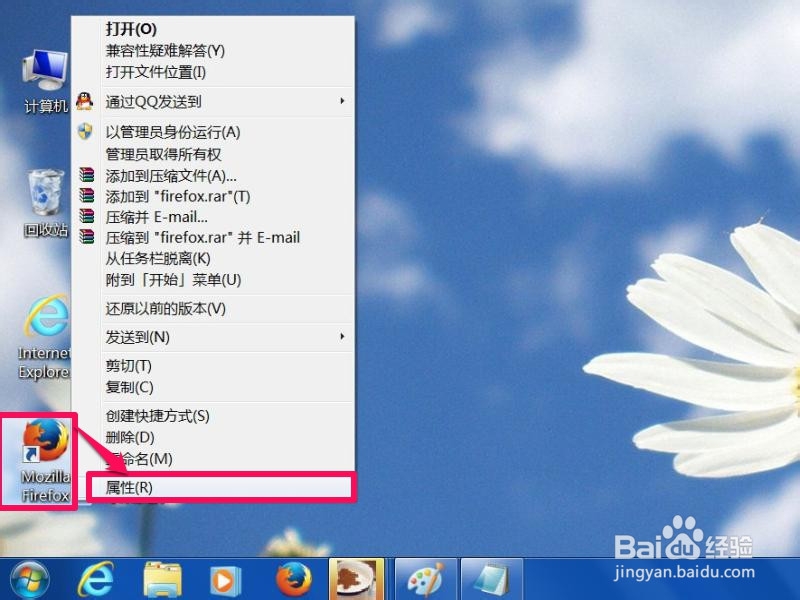Click WinRAR icon beside 添加到压缩文件(A)...
This screenshot has width=800, height=600.
tap(87, 175)
